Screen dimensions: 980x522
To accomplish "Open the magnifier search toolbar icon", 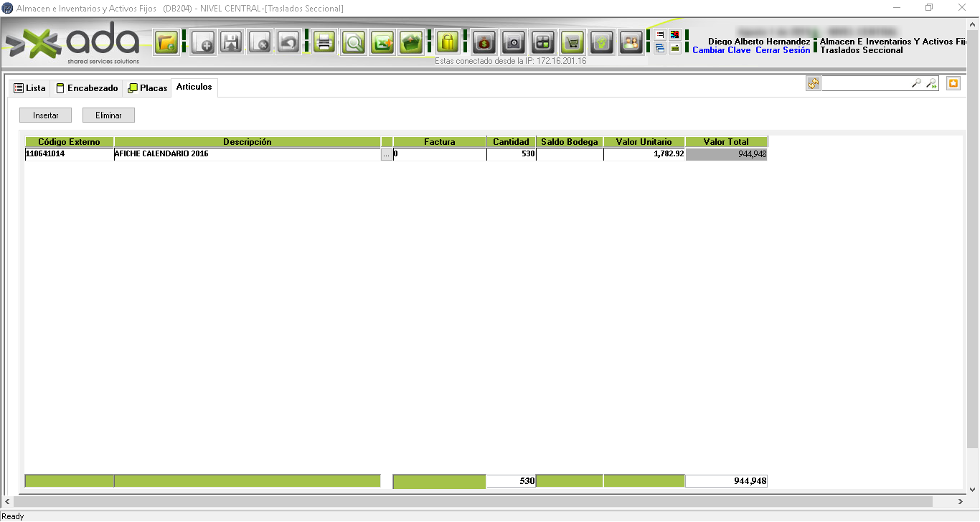I will pyautogui.click(x=354, y=43).
